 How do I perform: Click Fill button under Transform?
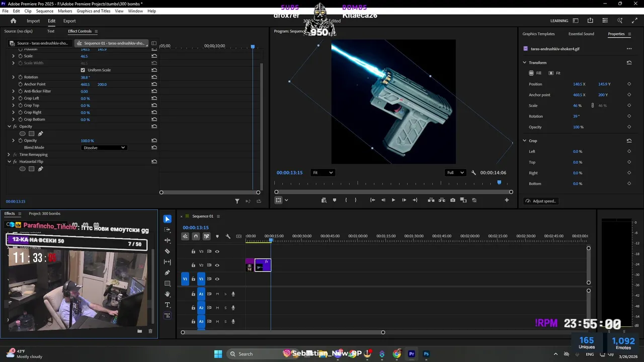tap(535, 73)
